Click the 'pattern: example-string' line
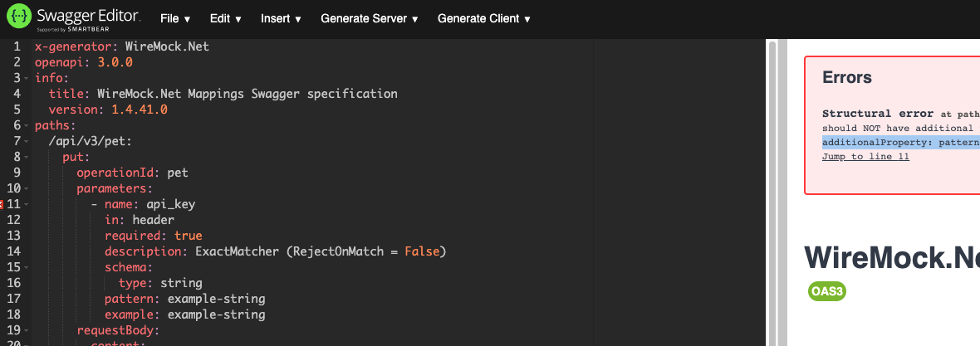 (x=185, y=299)
